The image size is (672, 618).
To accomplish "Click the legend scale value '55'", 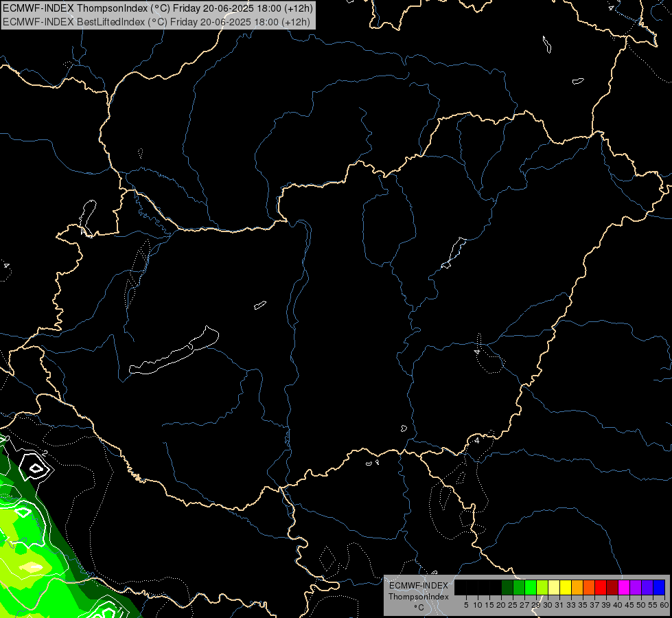I will 653,605.
